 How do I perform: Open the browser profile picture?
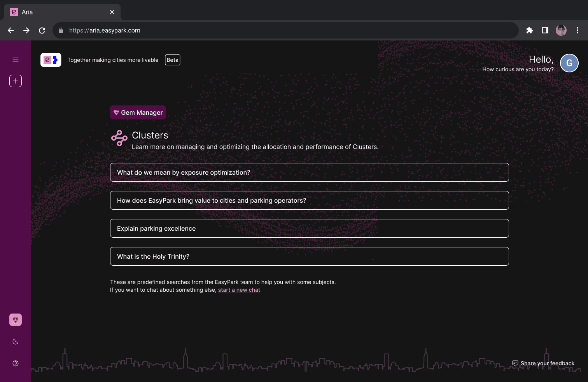(561, 30)
